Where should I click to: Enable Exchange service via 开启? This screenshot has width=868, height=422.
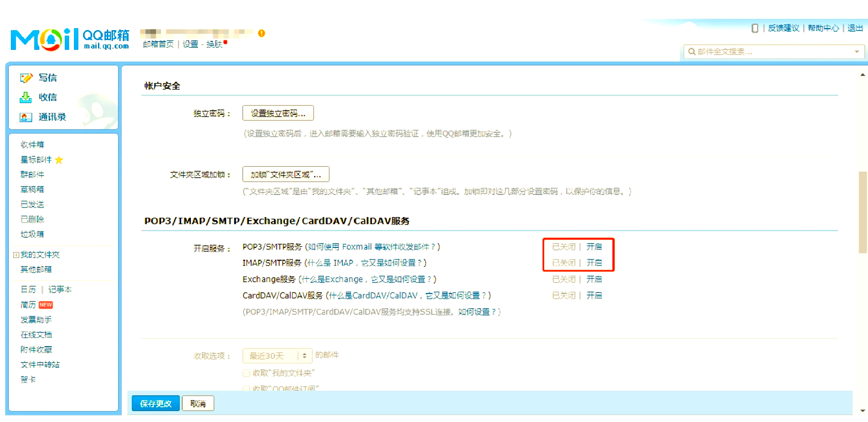tap(594, 279)
